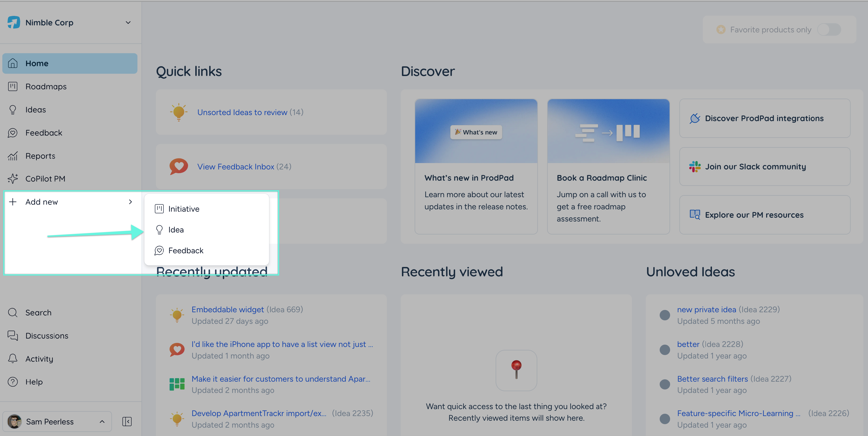Viewport: 868px width, 436px height.
Task: Click the Reports chart icon
Action: pos(13,156)
